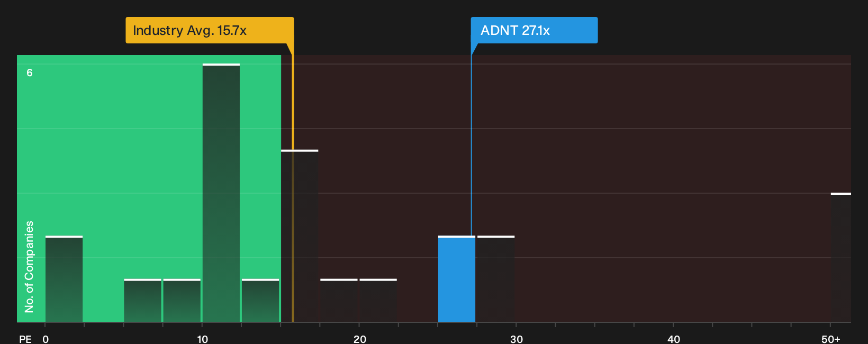Click the x-axis label 30

517,339
